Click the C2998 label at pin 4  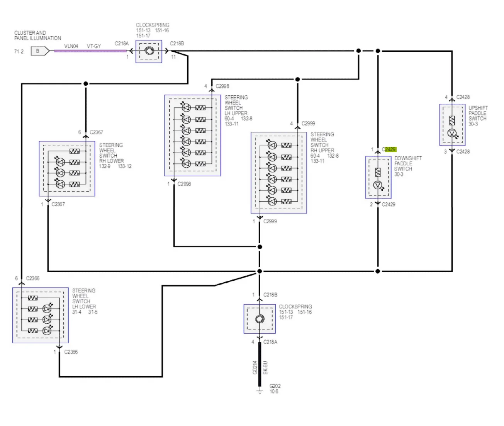(x=222, y=86)
